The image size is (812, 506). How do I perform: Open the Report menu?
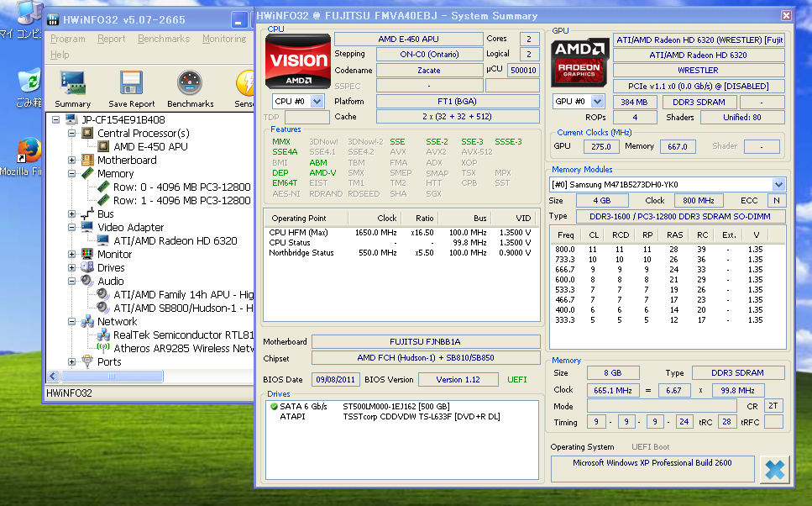(x=112, y=39)
